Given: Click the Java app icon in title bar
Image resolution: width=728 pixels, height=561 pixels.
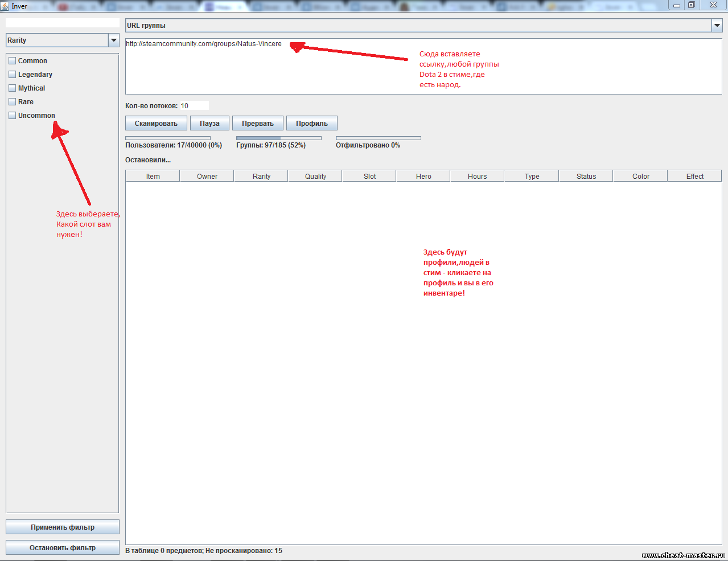Looking at the screenshot, I should point(5,6).
